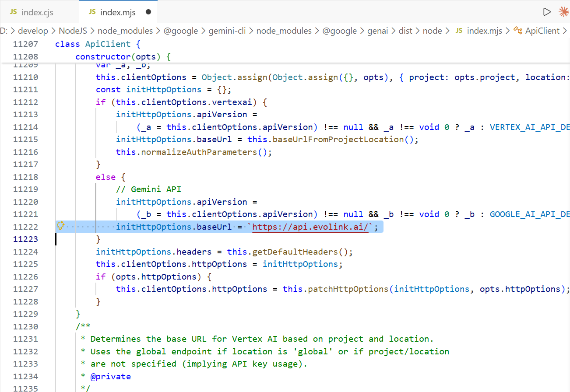
Task: Open the dist folder breadcrumb dropdown
Action: point(405,31)
